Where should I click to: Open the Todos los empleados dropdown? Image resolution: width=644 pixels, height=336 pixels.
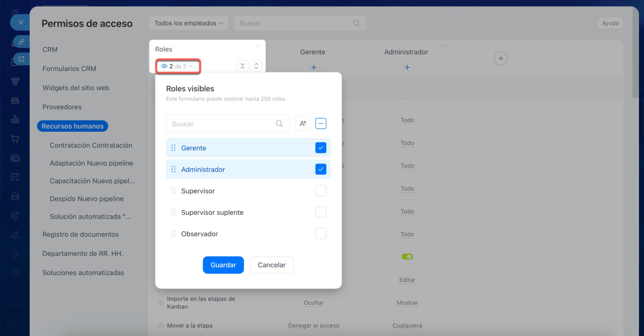pyautogui.click(x=189, y=23)
